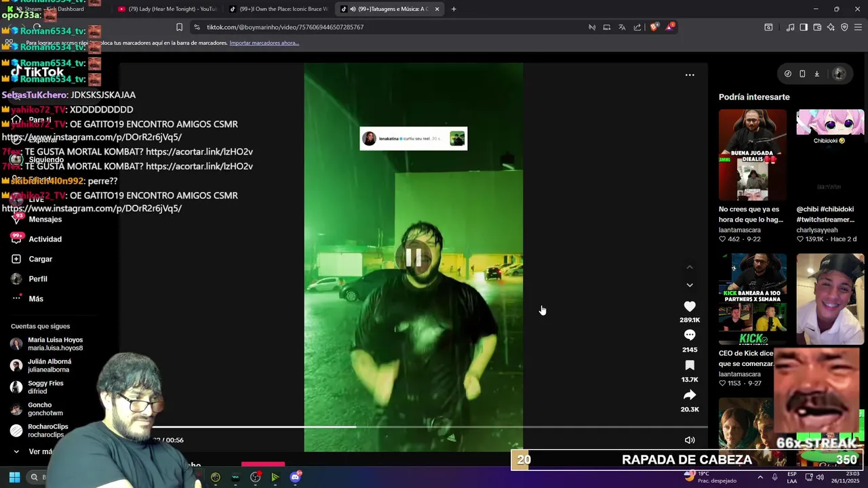Bookmark this page with the bookmark icon
This screenshot has width=868, height=488.
point(179,27)
